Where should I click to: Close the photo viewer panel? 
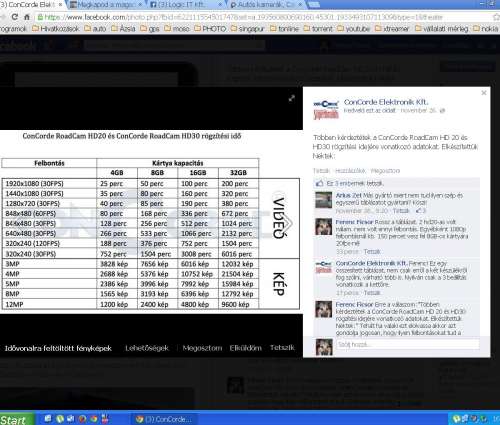(484, 93)
